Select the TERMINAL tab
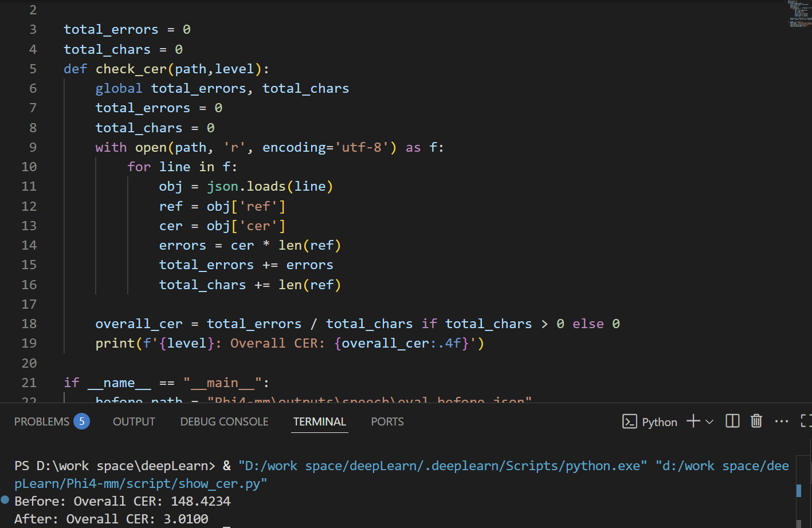This screenshot has width=812, height=528. [319, 422]
